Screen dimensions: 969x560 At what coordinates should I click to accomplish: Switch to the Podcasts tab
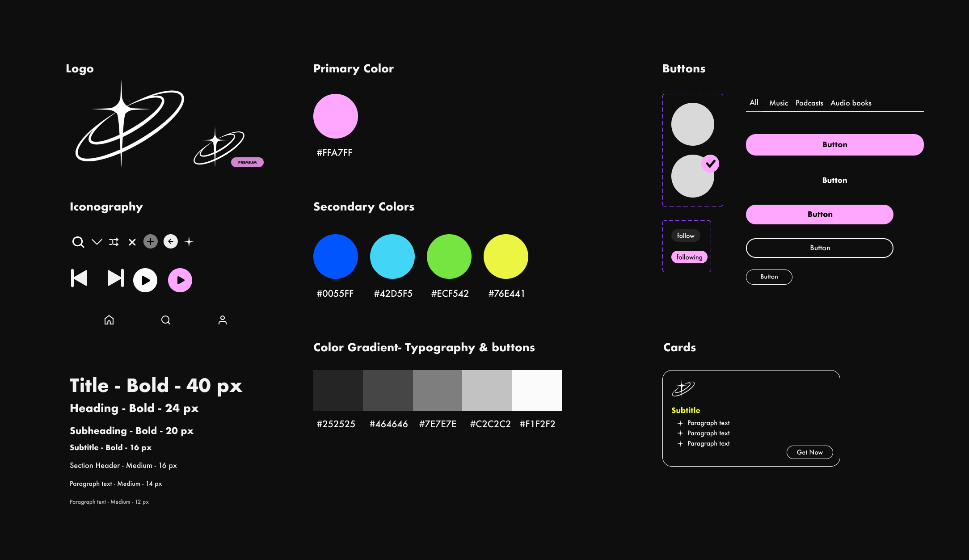tap(809, 103)
